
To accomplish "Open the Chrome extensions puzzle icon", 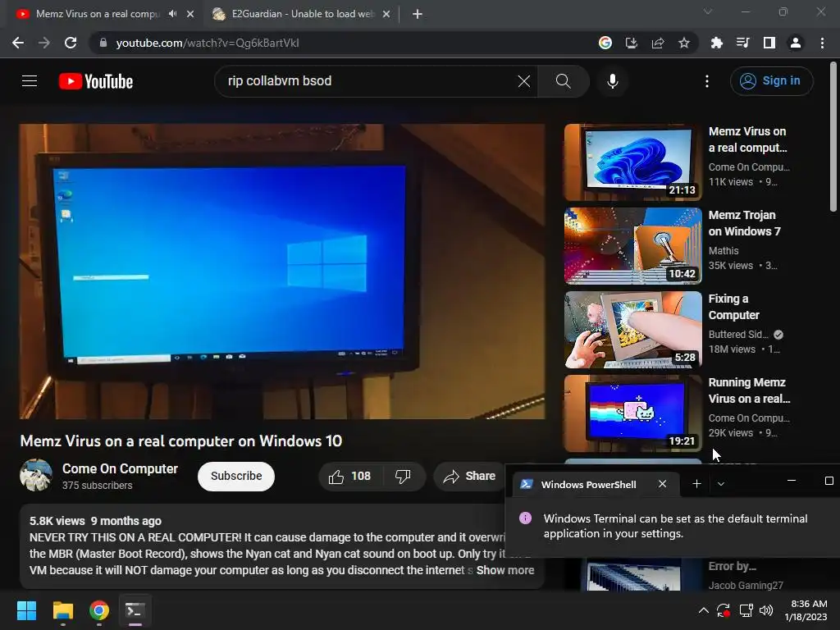I will click(716, 43).
